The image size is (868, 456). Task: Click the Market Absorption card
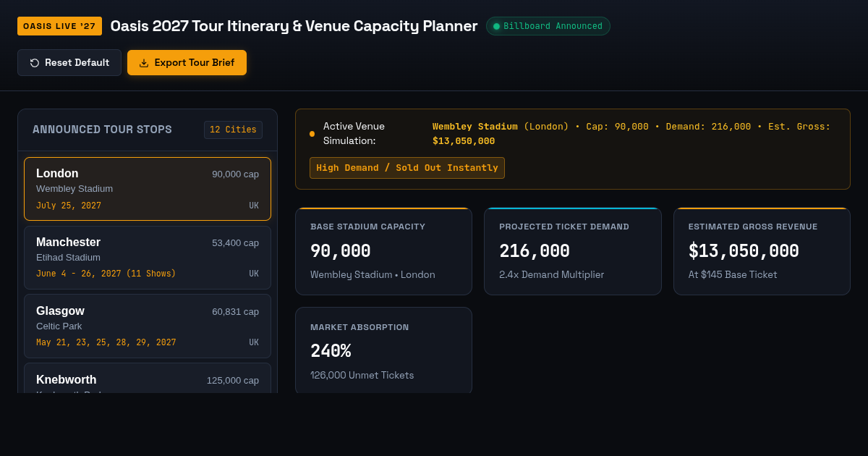(383, 350)
